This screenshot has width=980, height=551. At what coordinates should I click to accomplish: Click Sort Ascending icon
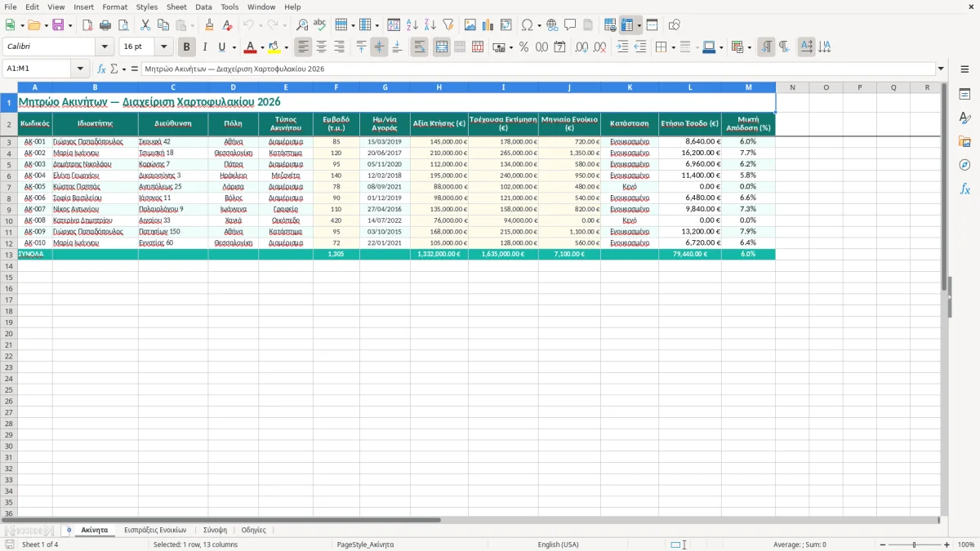[x=412, y=25]
